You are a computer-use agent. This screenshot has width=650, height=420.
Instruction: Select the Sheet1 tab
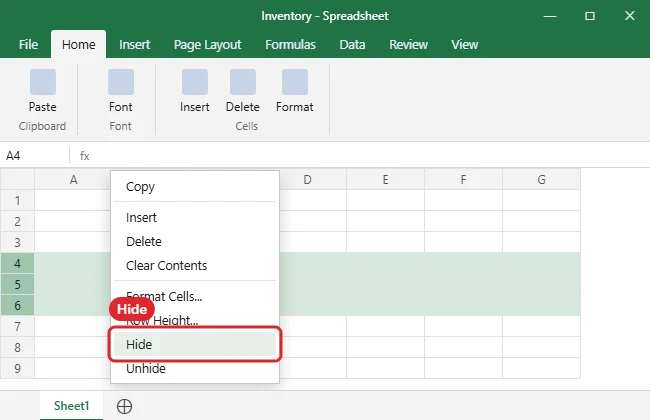[x=71, y=405]
